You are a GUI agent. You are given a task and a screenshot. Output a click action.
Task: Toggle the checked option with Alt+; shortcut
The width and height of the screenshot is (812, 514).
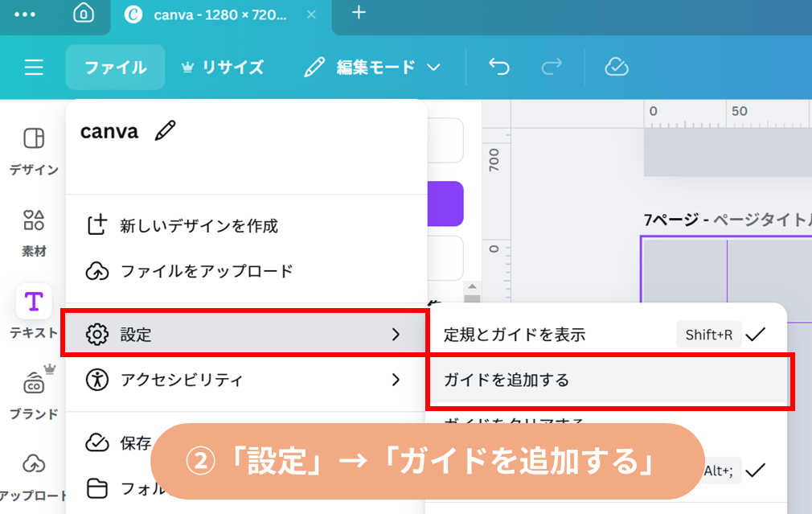[754, 471]
